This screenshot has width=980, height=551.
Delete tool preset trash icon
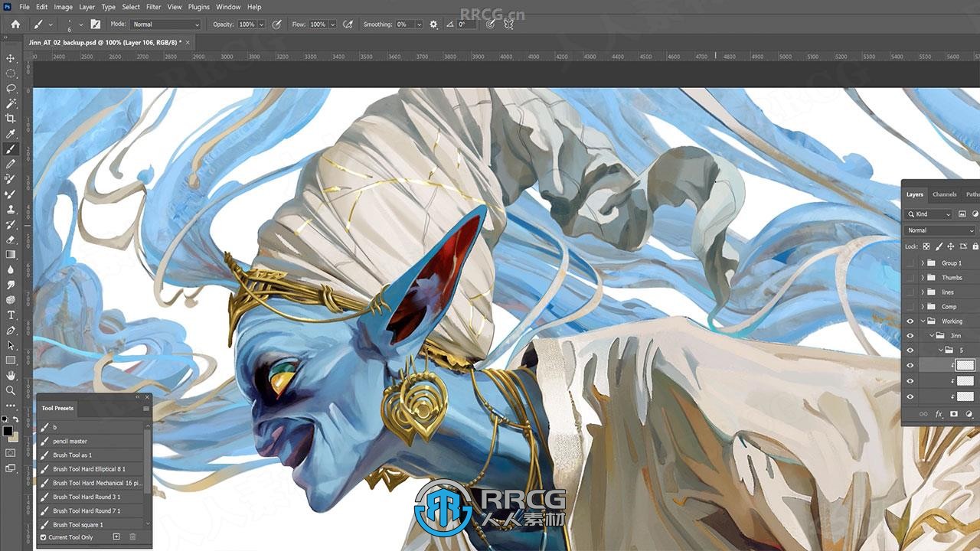(132, 537)
